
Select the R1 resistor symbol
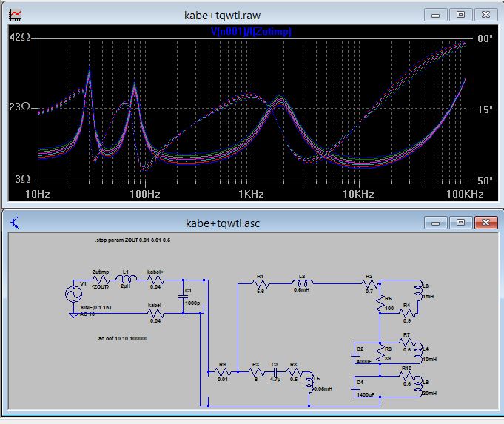pos(260,283)
